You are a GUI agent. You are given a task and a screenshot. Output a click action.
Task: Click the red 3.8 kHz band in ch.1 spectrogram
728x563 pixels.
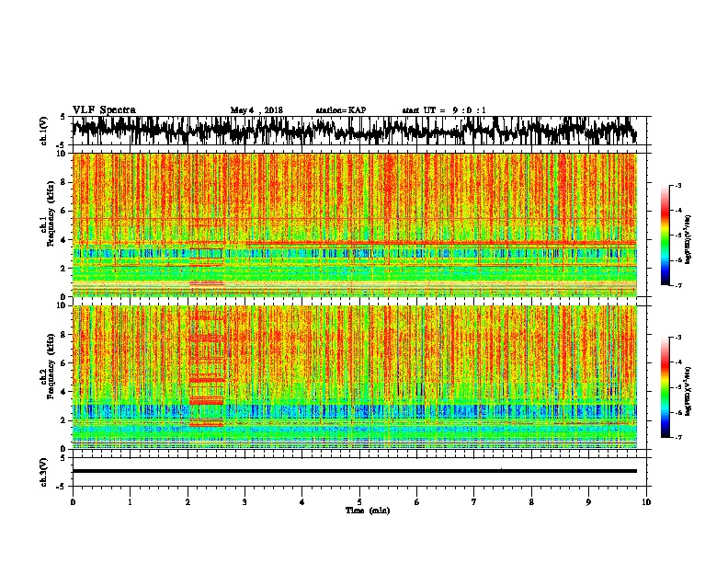441,243
